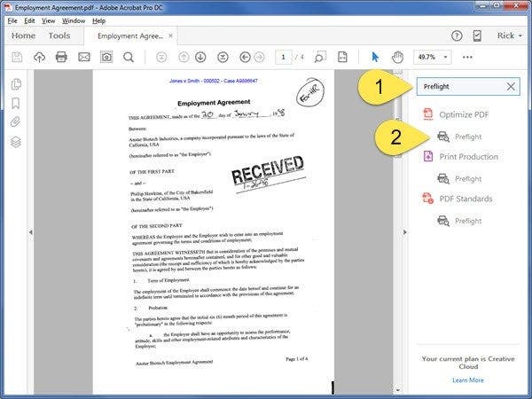The image size is (532, 399).
Task: Open the Bookmarks side panel
Action: [16, 103]
